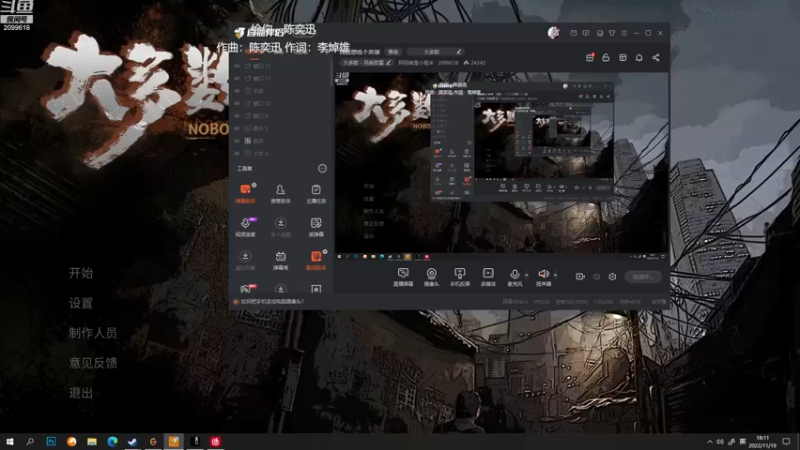Screen dimensions: 800x450
Task: Open the 多人连麦 download tool
Action: [x=280, y=227]
